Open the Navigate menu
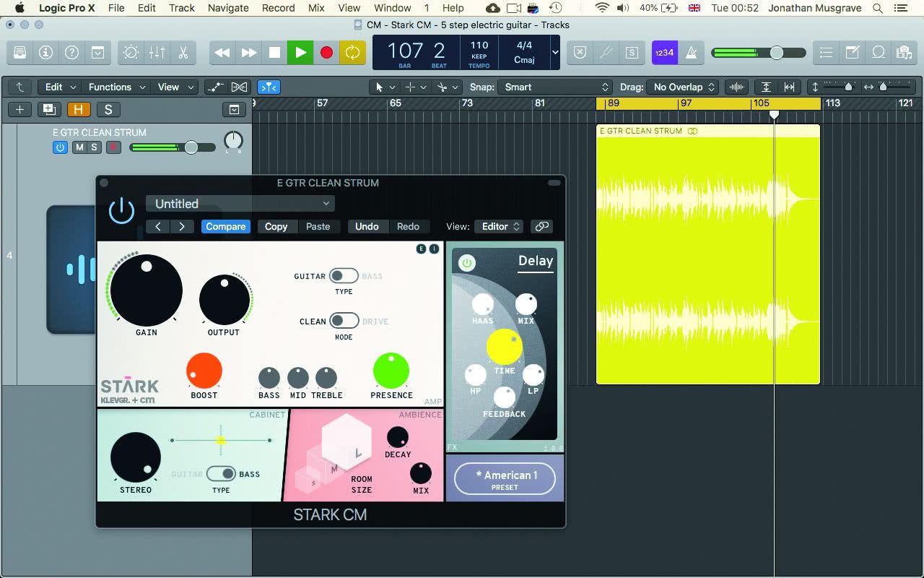924x578 pixels. tap(228, 8)
